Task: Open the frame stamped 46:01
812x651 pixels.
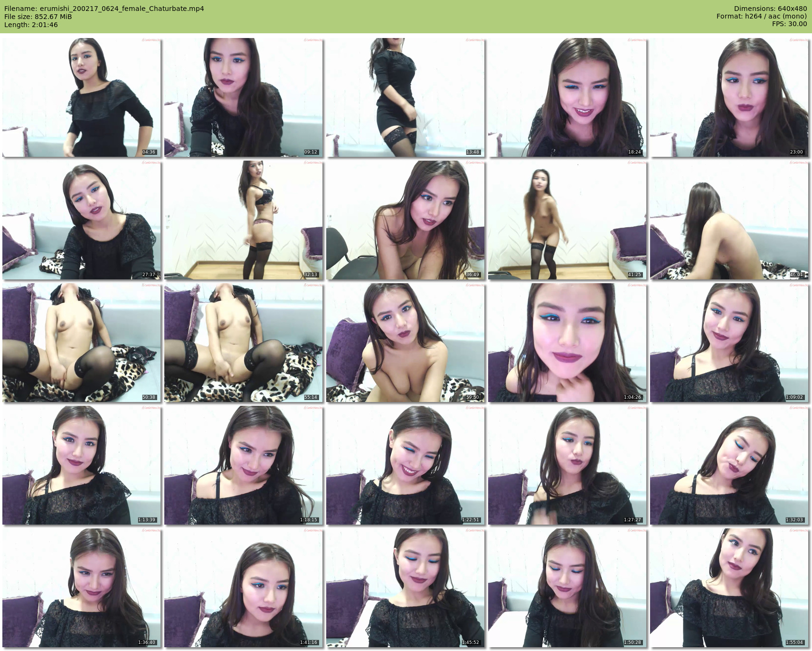Action: pos(729,220)
